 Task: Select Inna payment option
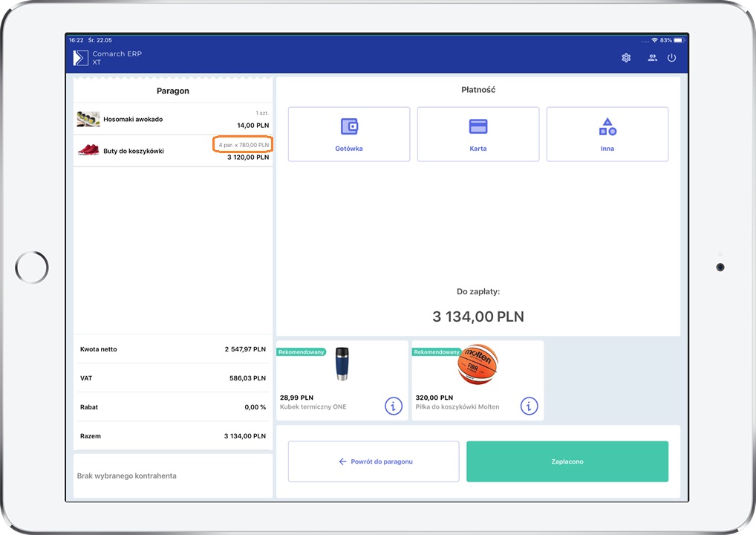[x=607, y=134]
